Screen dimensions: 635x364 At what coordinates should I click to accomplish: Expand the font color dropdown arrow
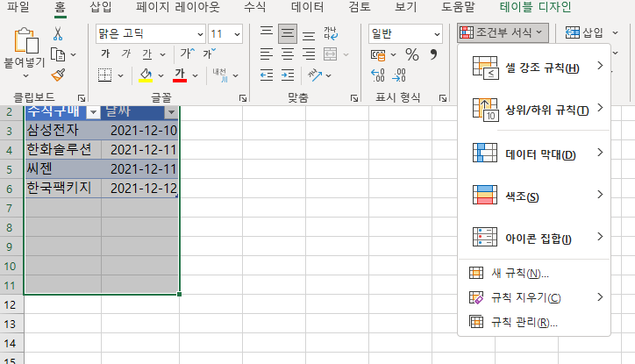[196, 75]
